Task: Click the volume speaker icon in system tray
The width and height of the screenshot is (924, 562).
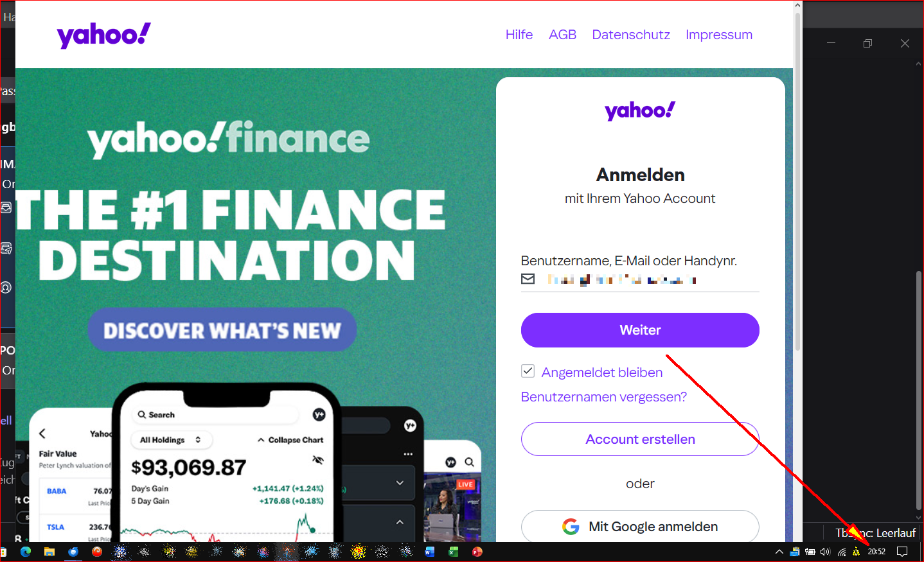Action: point(825,552)
